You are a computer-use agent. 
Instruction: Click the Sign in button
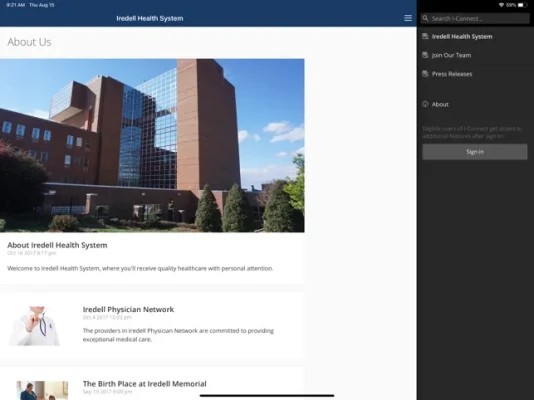(475, 152)
